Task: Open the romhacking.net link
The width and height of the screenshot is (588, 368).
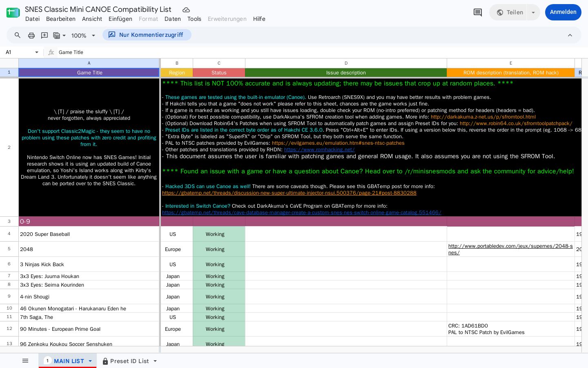Action: 319,150
